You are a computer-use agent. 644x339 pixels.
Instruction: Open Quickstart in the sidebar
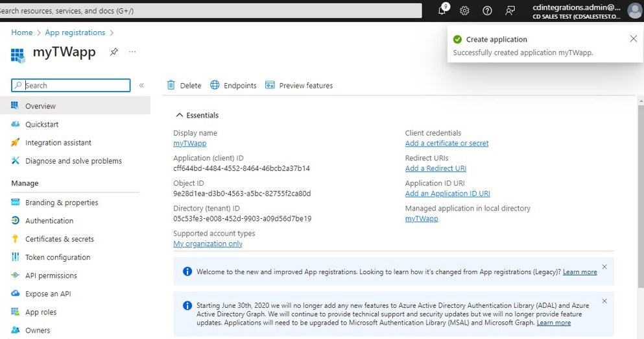[x=42, y=124]
